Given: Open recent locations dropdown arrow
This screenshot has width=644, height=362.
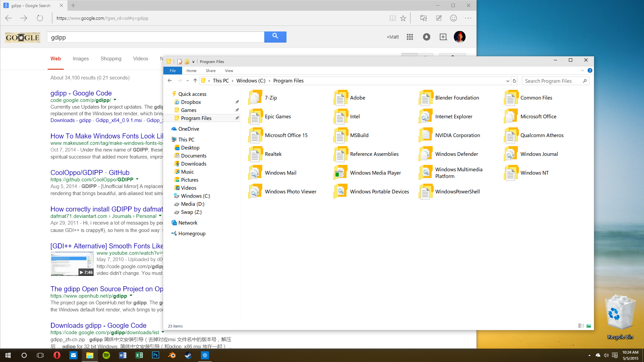Looking at the screenshot, I should pos(187,80).
